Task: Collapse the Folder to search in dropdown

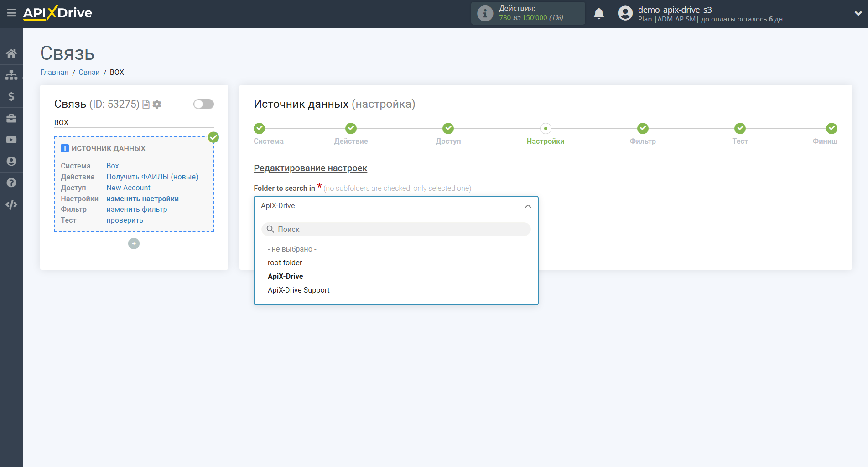Action: 528,206
